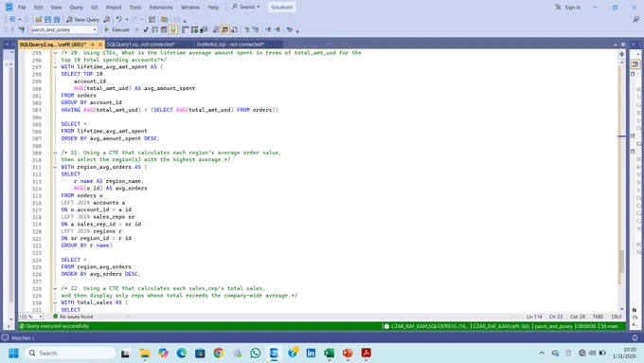Click the Execute button
This screenshot has width=644, height=363.
[x=117, y=29]
